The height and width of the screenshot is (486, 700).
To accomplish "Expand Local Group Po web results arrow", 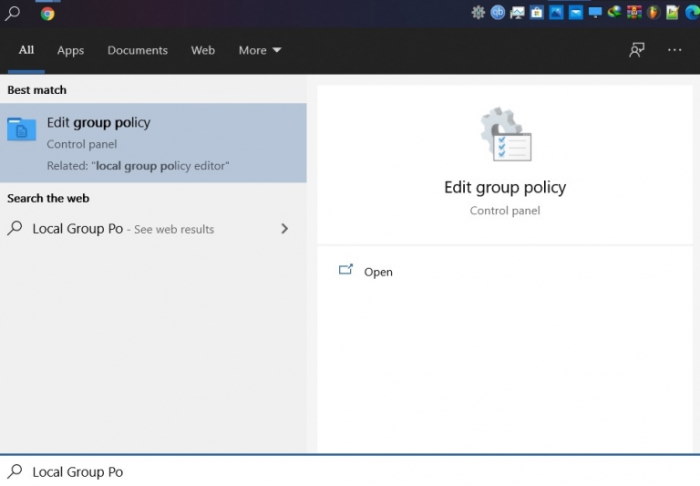I will [x=284, y=229].
